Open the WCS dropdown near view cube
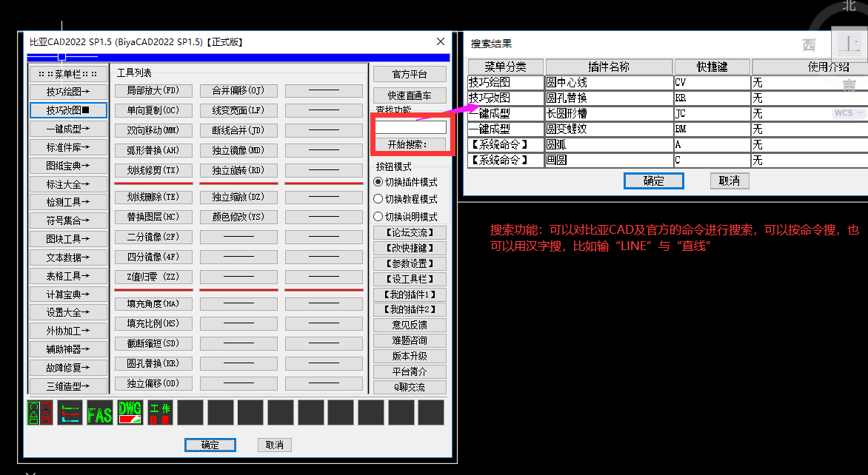This screenshot has height=475, width=868. coord(849,112)
